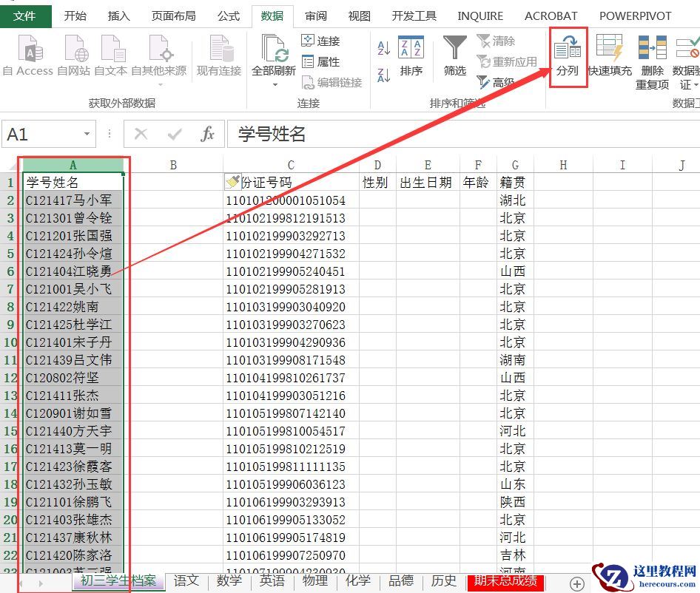Open the 物理 sheet tab

coord(315,581)
